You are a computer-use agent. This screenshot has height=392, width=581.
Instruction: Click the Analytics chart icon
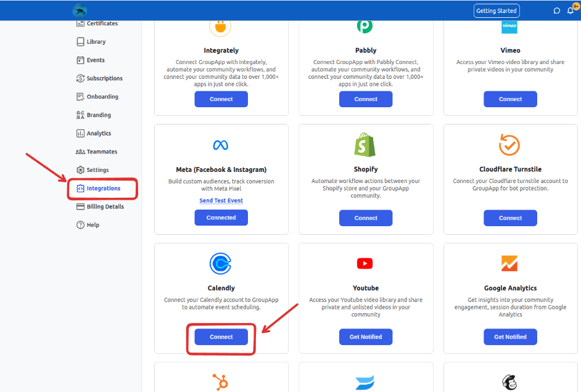tap(80, 133)
